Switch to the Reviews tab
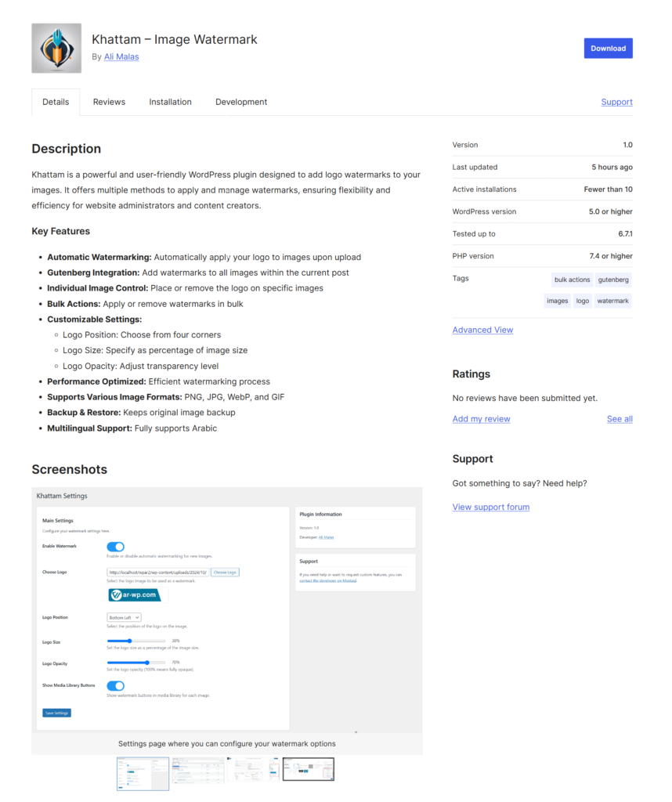This screenshot has width=672, height=802. 109,102
